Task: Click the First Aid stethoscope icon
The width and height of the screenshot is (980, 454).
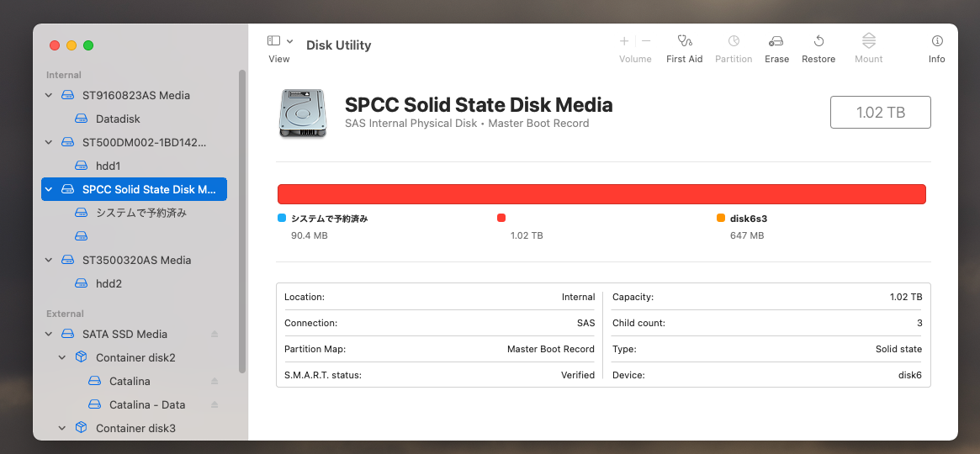Action: click(x=684, y=41)
